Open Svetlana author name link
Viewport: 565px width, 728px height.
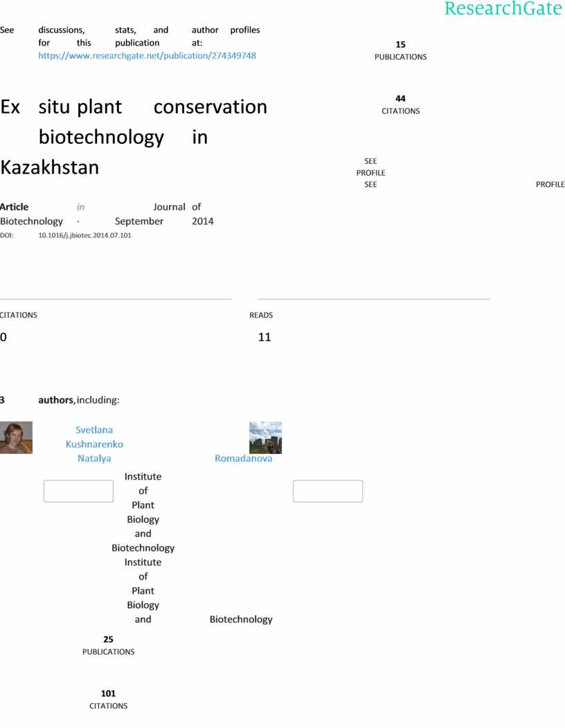pos(94,430)
